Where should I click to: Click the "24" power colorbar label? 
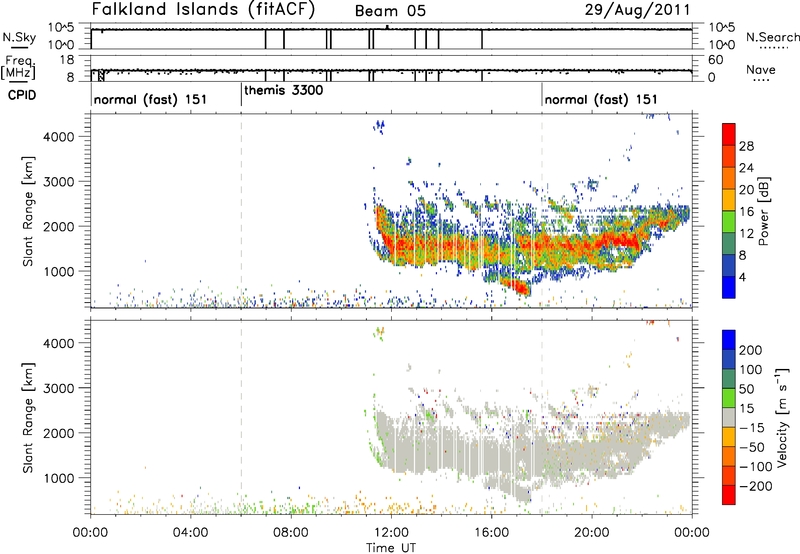[x=746, y=168]
